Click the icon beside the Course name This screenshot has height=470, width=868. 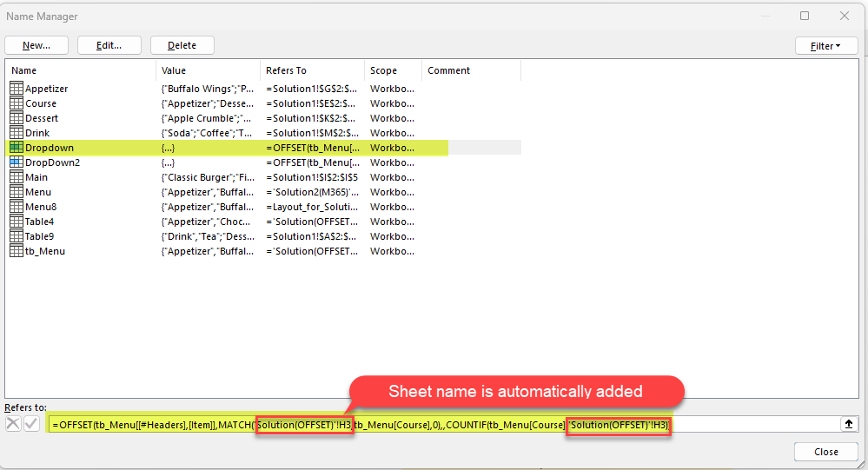[16, 103]
